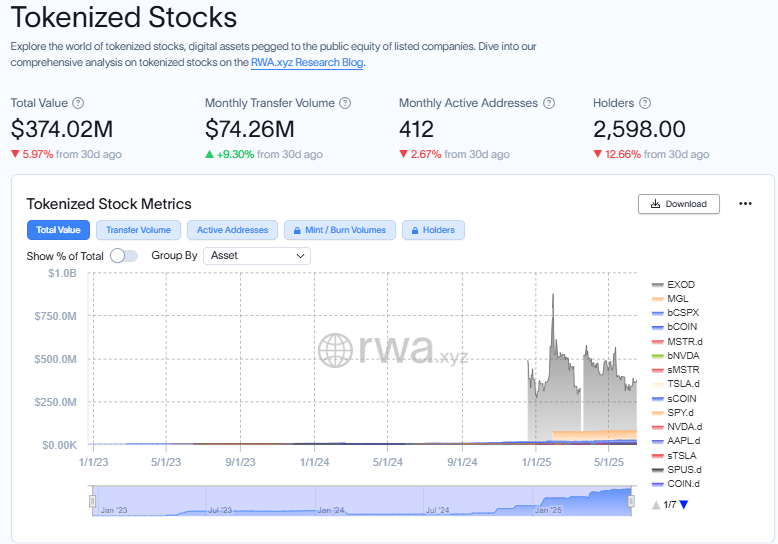Toggle sTSLA series in legend
This screenshot has width=778, height=544.
pos(674,456)
